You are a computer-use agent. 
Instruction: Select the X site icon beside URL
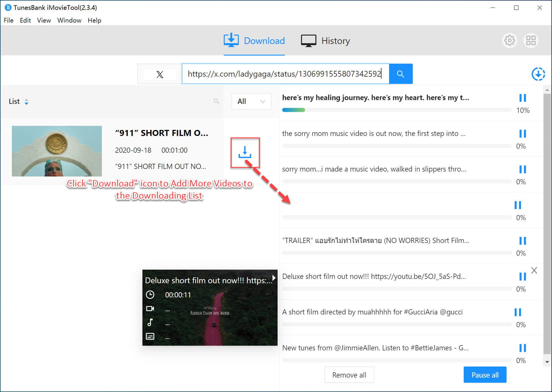click(160, 74)
